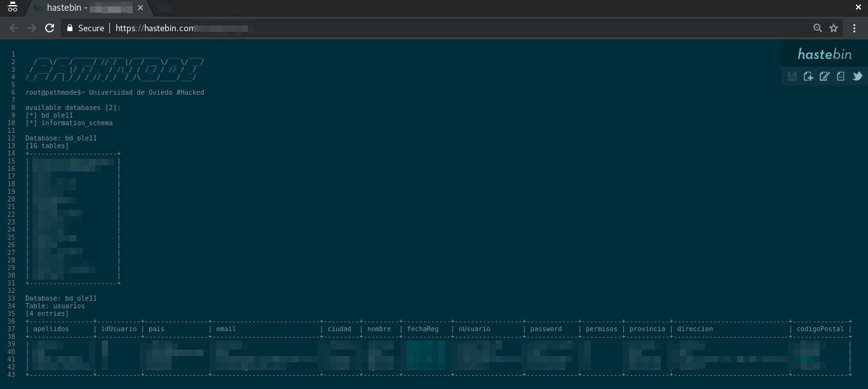Image resolution: width=868 pixels, height=389 pixels.
Task: Click the "permisos" column header
Action: coord(601,329)
